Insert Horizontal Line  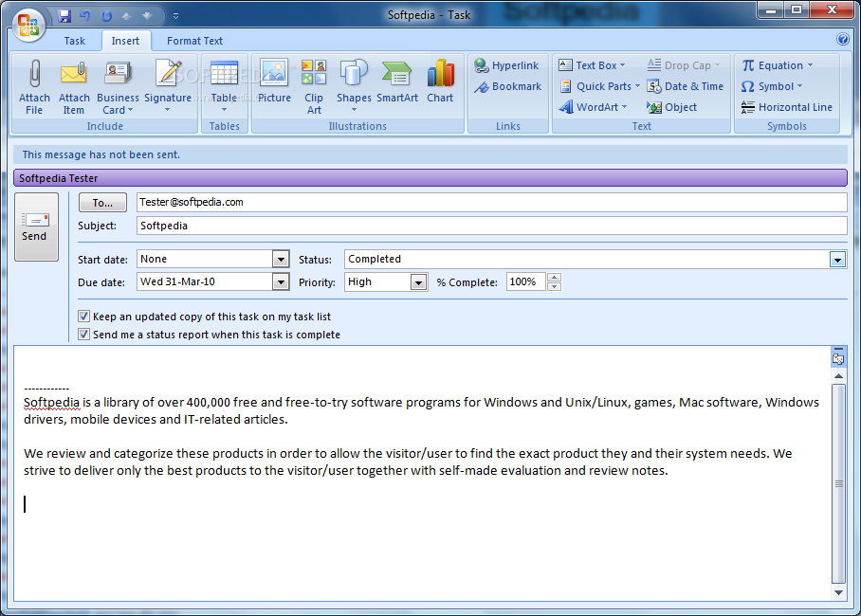(x=786, y=107)
